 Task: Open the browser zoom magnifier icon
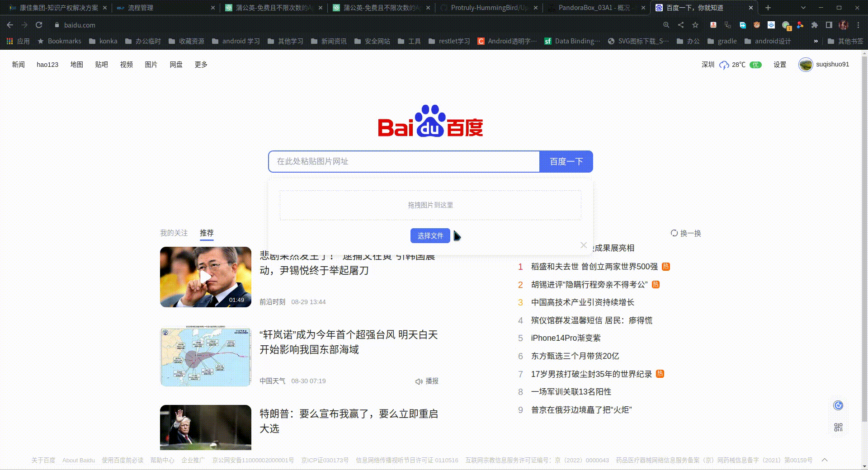click(666, 25)
